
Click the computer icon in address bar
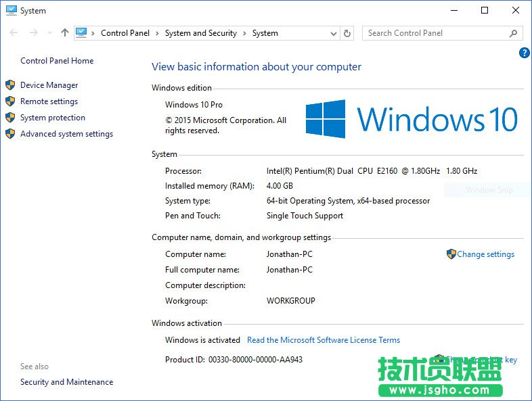[x=81, y=32]
